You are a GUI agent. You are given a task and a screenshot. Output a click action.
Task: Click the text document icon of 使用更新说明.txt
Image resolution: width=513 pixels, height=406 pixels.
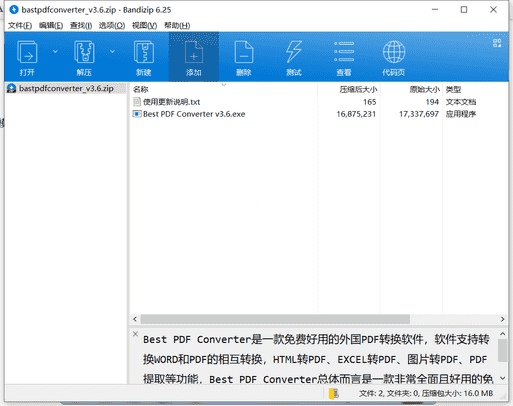coord(137,102)
